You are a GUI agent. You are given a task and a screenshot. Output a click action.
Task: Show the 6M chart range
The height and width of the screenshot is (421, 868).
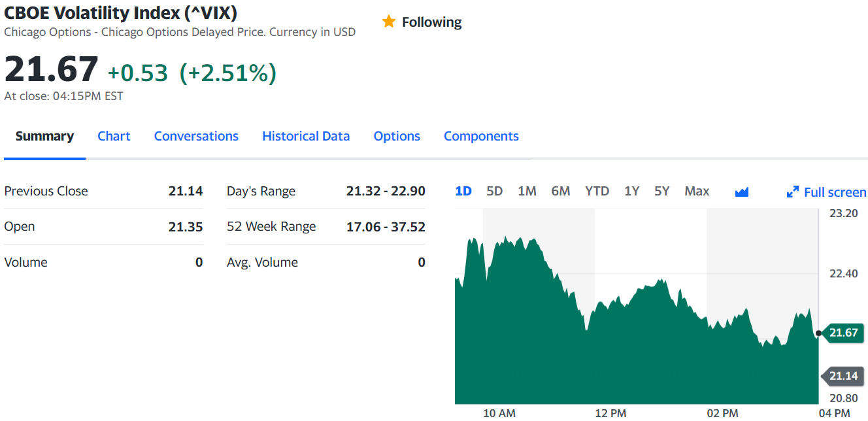[x=561, y=192]
